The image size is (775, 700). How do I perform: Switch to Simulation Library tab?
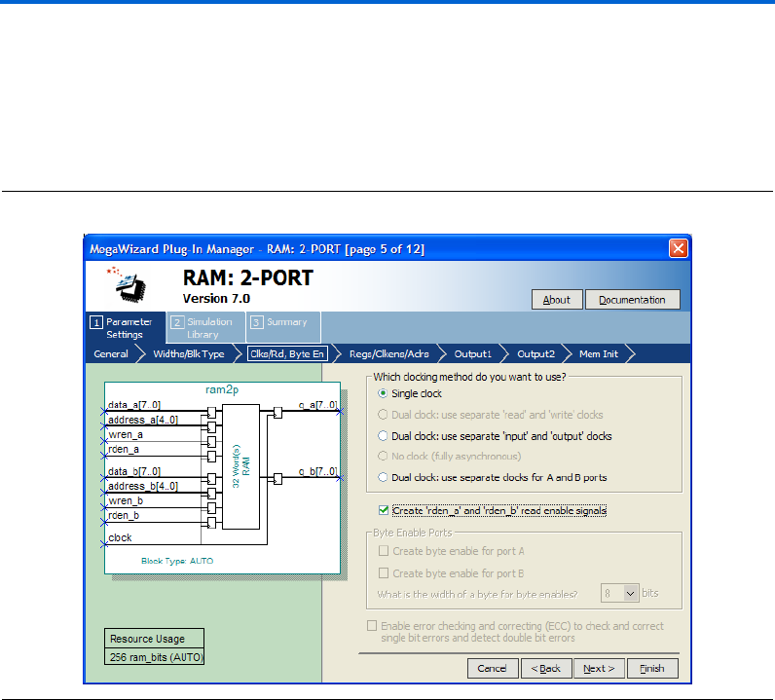(x=205, y=328)
